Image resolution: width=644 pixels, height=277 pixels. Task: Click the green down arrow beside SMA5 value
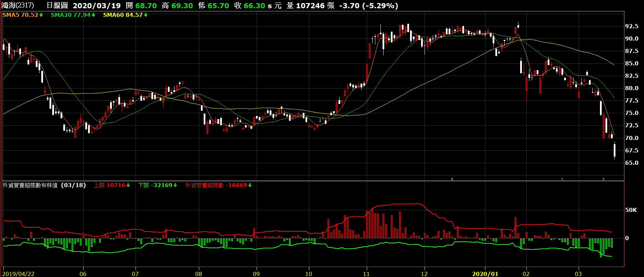[41, 15]
